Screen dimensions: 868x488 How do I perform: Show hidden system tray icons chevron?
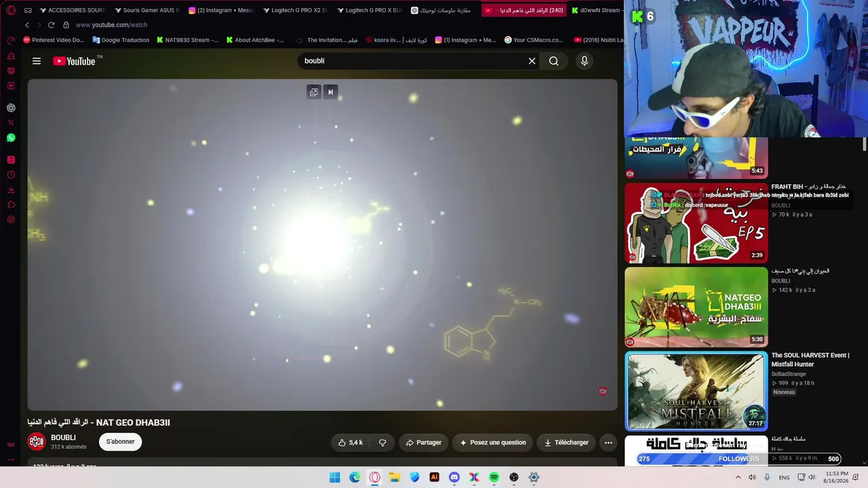[738, 477]
